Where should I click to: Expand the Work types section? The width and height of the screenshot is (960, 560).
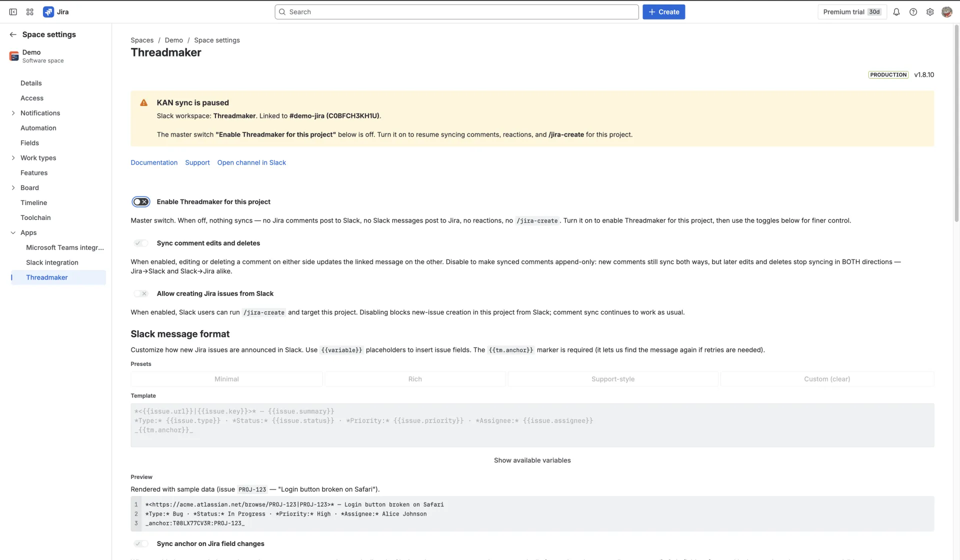pos(13,158)
